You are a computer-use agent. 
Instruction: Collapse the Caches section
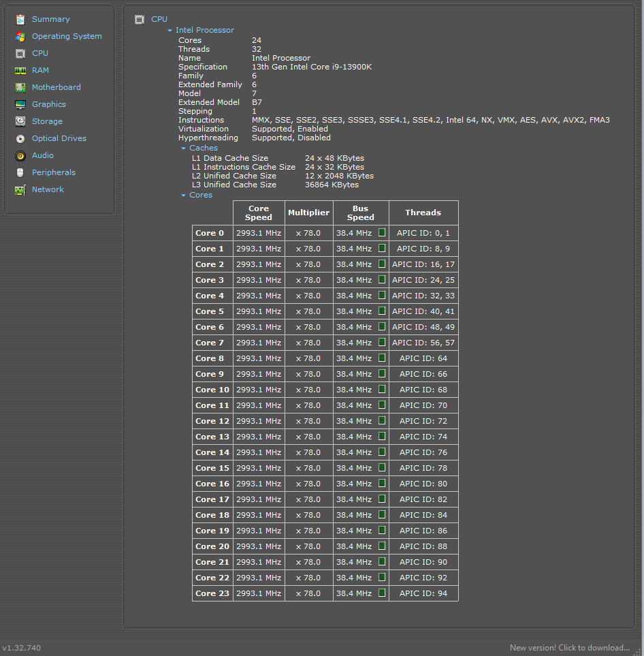coord(183,149)
